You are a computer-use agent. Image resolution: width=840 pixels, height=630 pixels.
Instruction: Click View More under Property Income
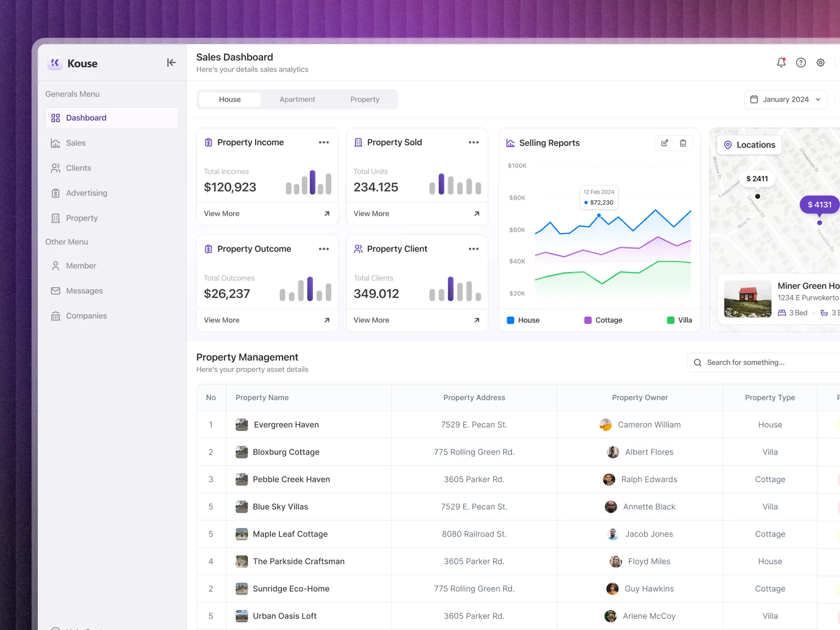point(222,214)
